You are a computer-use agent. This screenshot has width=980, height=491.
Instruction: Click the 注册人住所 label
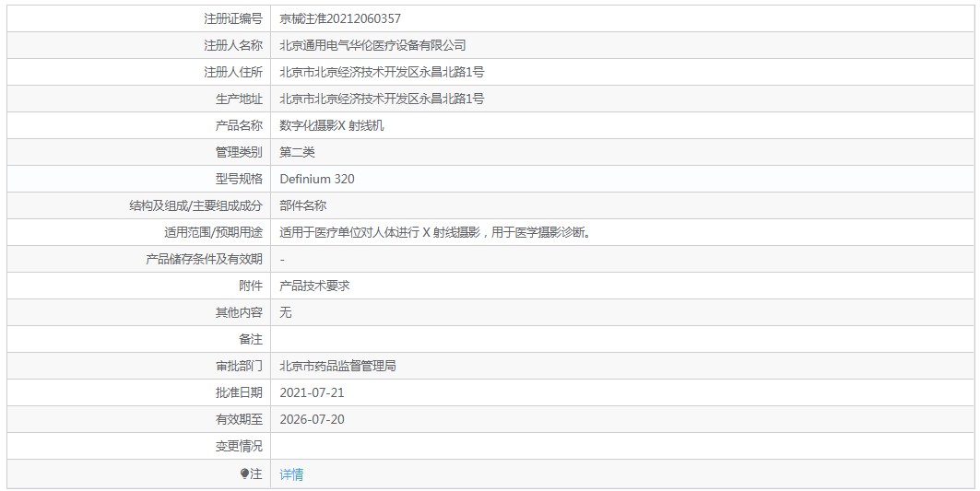[233, 73]
